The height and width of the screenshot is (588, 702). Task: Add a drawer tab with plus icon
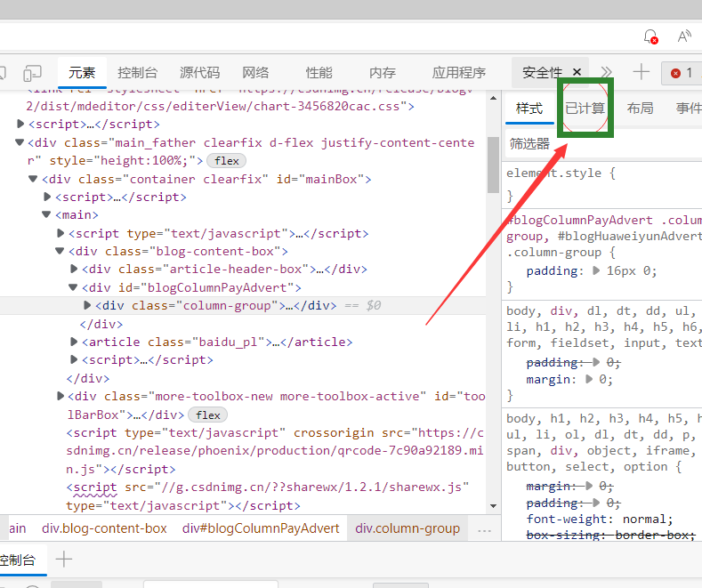pyautogui.click(x=63, y=559)
